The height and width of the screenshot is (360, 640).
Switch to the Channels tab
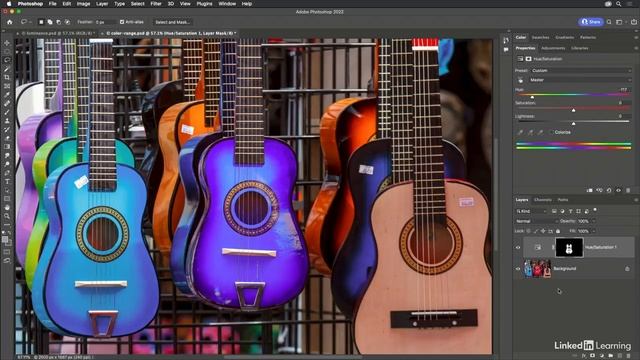click(542, 200)
